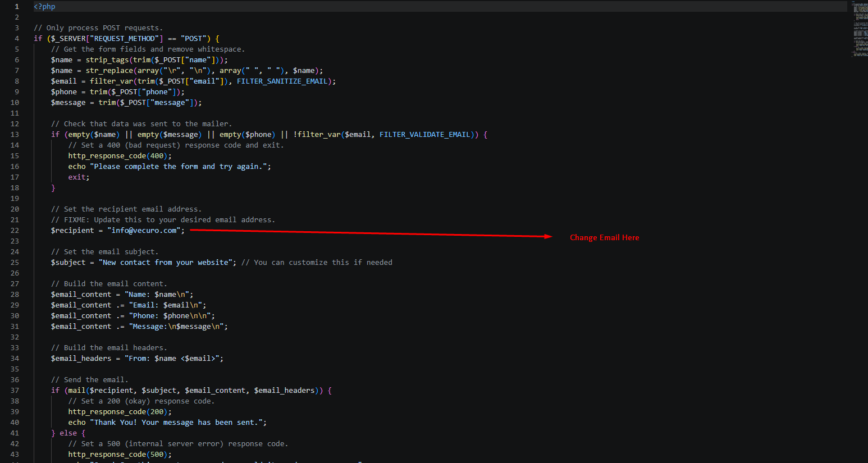Click "Thank You! Your message has been sent." string
Screen dimensions: 868x463
(x=176, y=423)
